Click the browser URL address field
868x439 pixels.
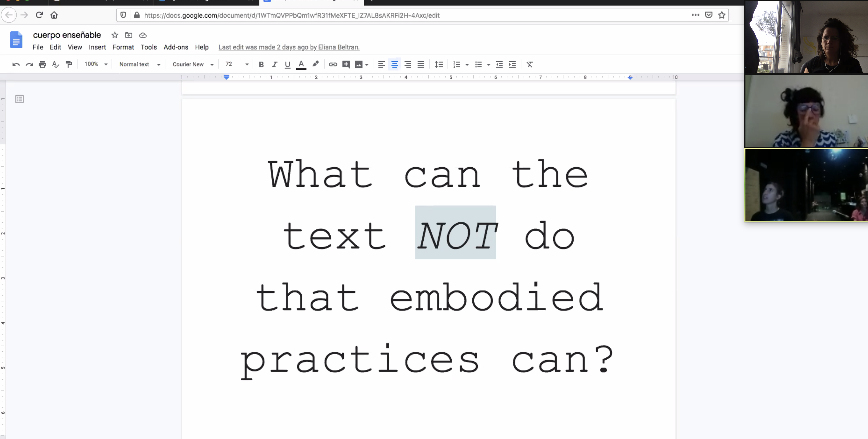pyautogui.click(x=404, y=15)
